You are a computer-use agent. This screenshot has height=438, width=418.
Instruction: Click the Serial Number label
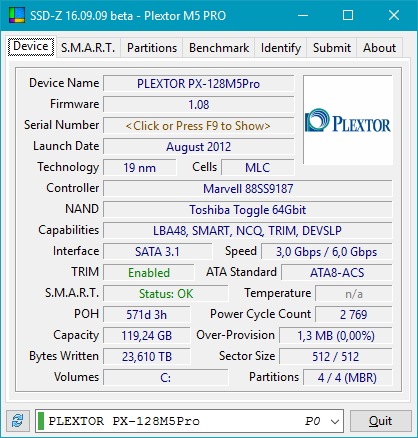62,125
